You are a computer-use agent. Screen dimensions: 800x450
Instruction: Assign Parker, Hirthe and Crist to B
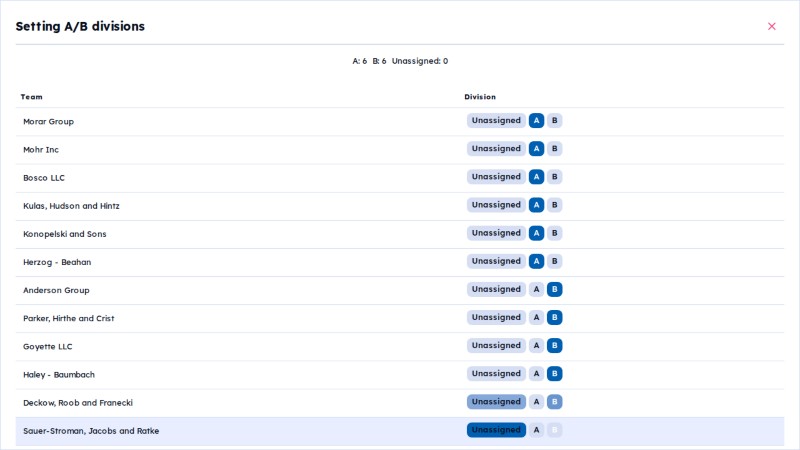[x=555, y=317]
